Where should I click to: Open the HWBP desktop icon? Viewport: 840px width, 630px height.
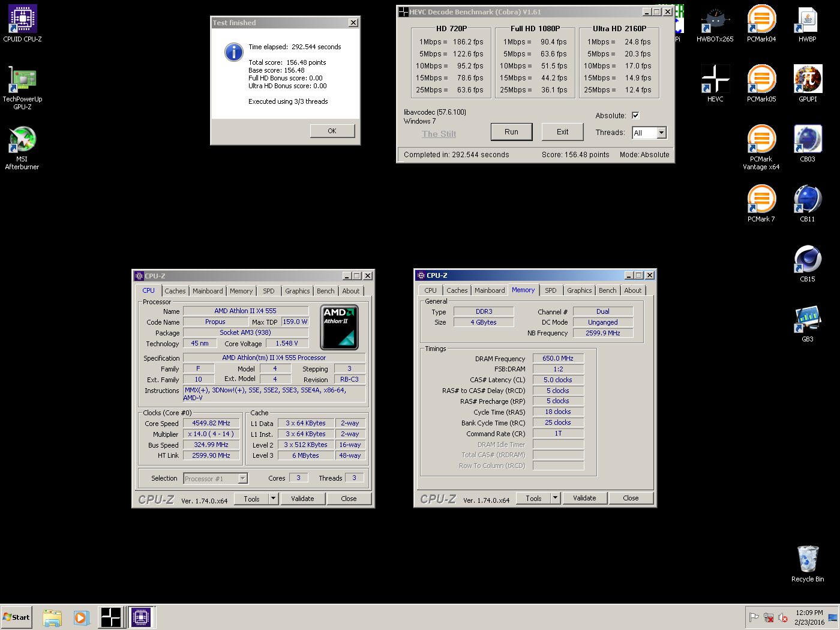tap(808, 23)
